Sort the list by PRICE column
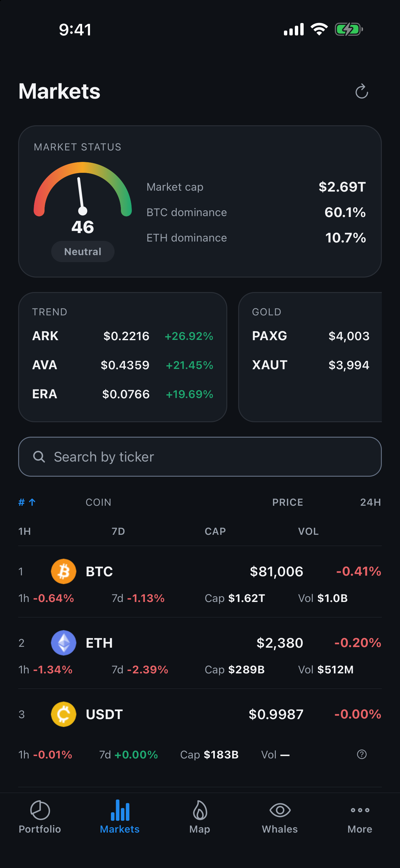The image size is (400, 868). 287,502
